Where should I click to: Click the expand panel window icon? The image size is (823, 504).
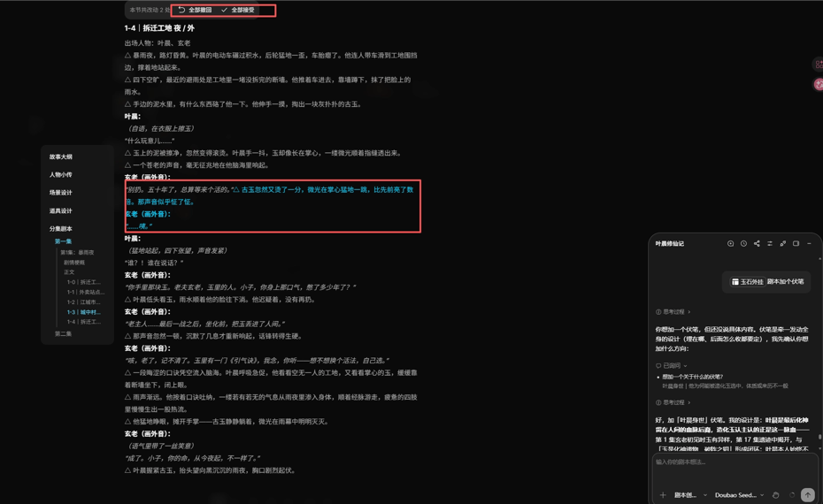(x=796, y=243)
